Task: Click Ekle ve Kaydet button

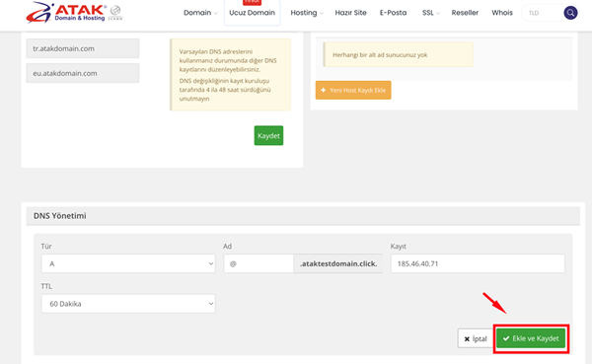Action: click(531, 338)
